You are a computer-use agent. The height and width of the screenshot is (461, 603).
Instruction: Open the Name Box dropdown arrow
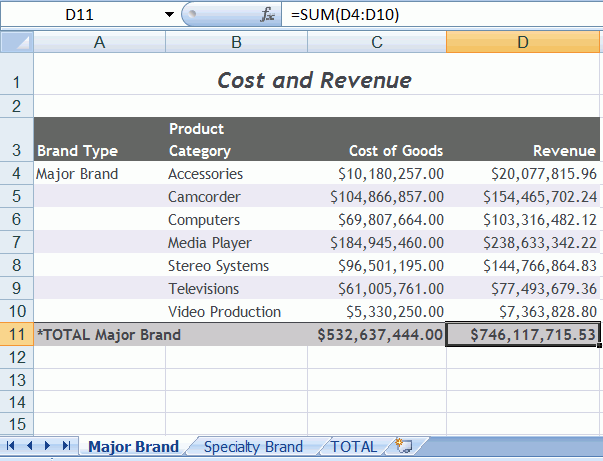tap(167, 15)
